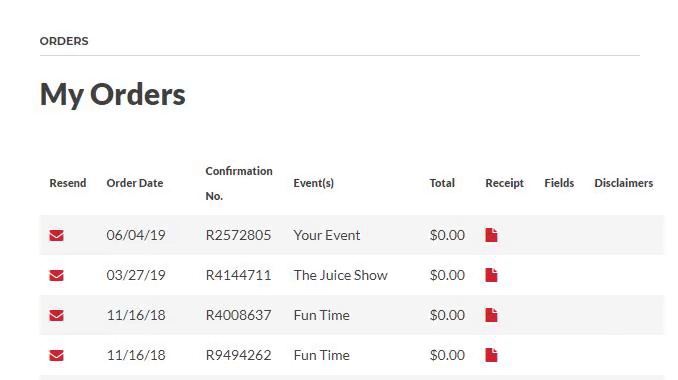
Task: Click the Total column header
Action: click(442, 183)
